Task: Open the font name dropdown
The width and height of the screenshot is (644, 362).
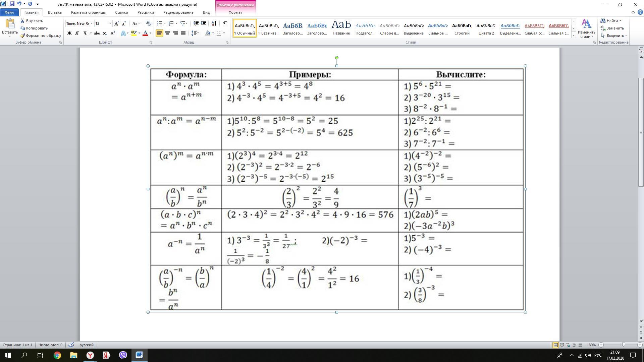Action: tap(92, 23)
